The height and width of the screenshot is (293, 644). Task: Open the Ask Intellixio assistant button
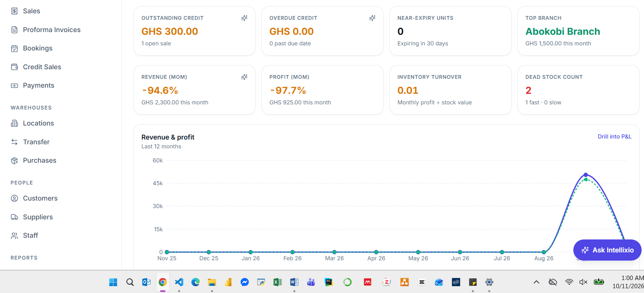click(607, 250)
